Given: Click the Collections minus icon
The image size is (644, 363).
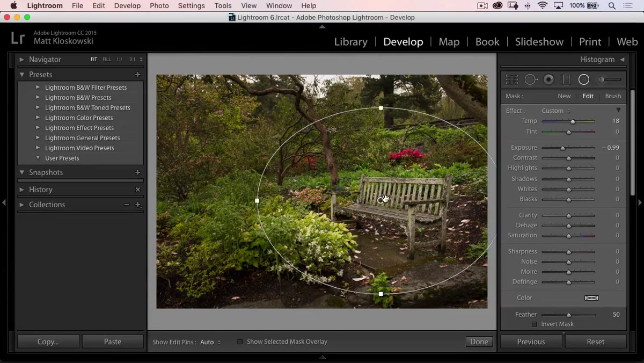Looking at the screenshot, I should click(127, 205).
